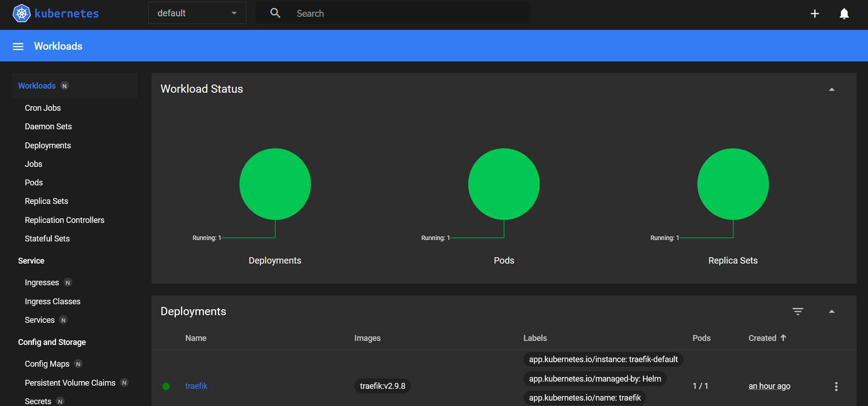Click the Name column header
This screenshot has width=868, height=406.
click(196, 338)
